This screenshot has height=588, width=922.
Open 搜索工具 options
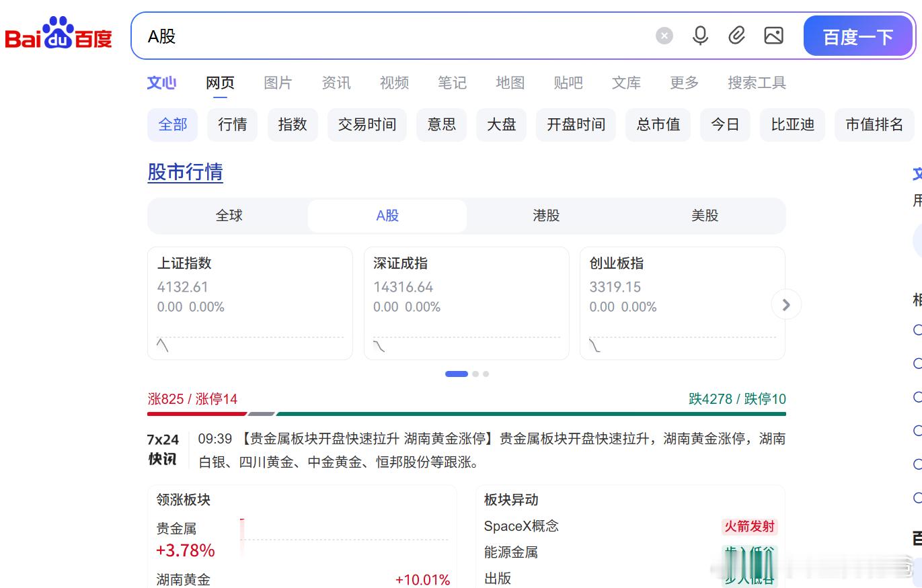pyautogui.click(x=757, y=83)
